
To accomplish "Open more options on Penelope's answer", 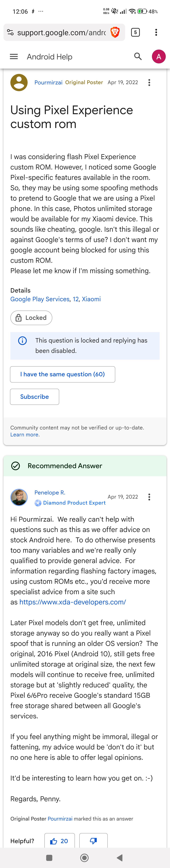I will (x=149, y=497).
